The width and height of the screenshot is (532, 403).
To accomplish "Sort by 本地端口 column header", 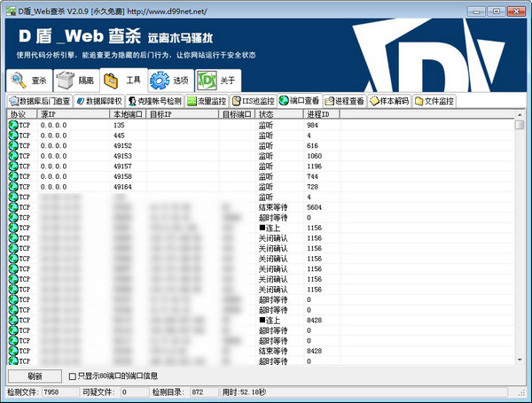I will (x=129, y=114).
